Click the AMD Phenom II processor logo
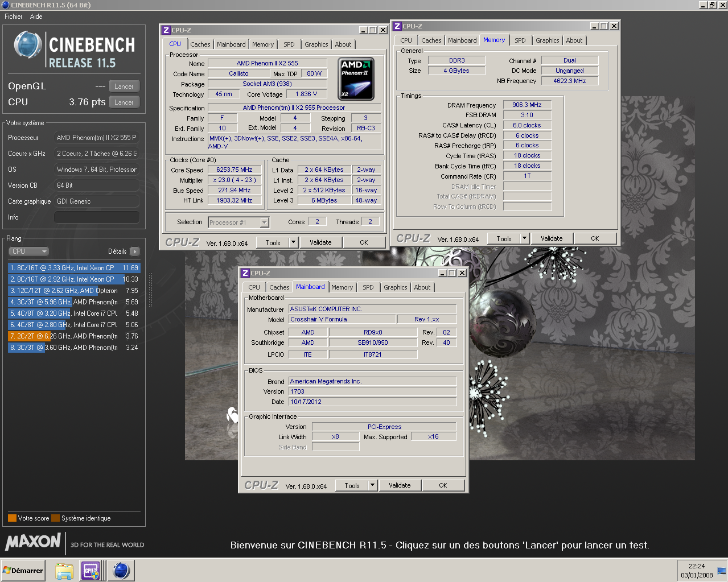This screenshot has width=728, height=582. 356,79
